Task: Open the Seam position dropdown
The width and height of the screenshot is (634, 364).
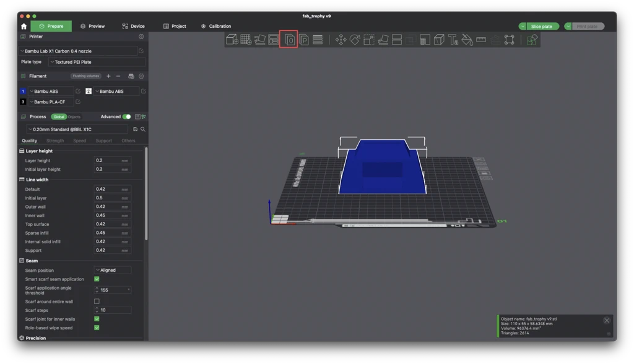Action: 113,270
